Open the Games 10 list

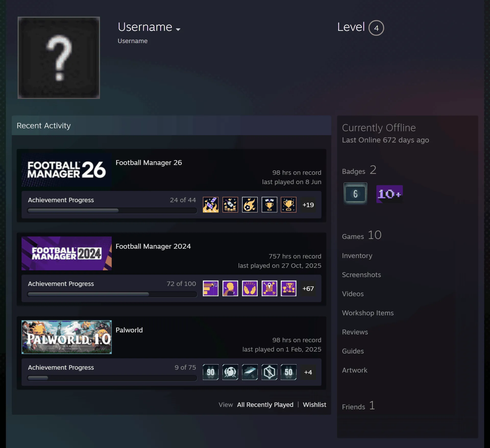click(362, 235)
